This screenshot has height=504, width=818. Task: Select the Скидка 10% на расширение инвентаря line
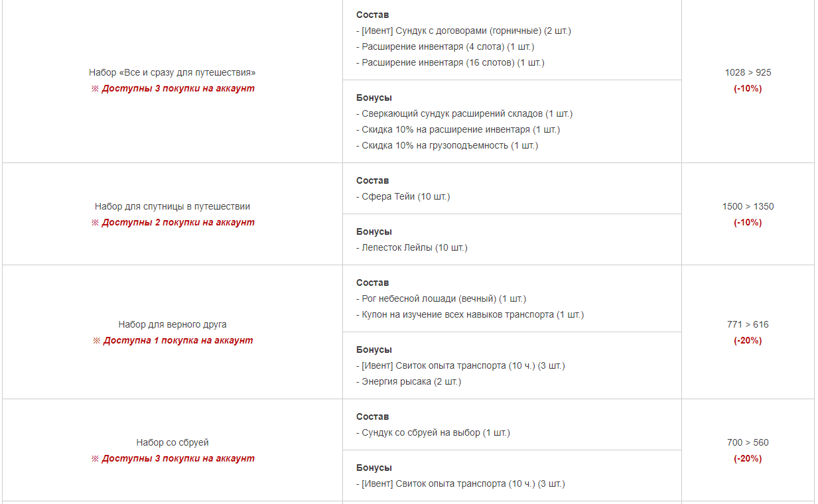[x=458, y=129]
